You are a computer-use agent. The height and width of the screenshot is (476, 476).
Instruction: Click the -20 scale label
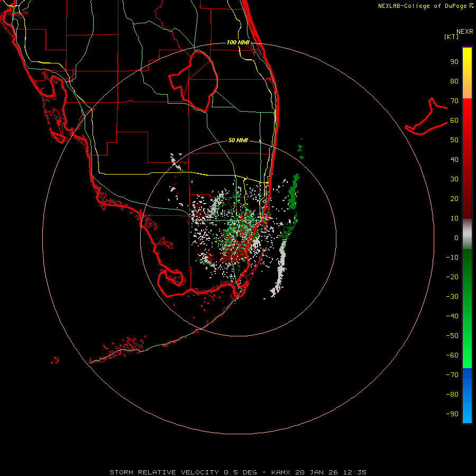point(452,277)
